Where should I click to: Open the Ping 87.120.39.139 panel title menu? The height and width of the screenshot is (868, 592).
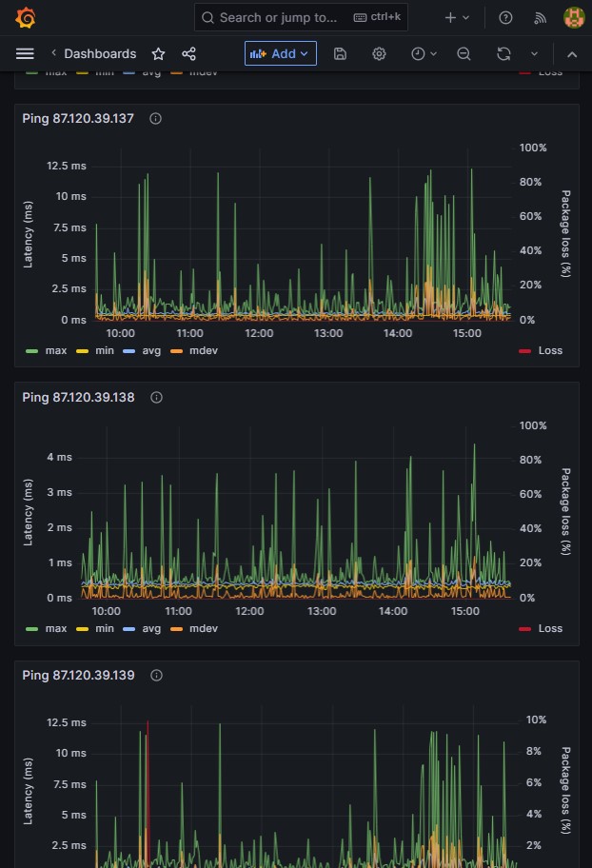[x=78, y=675]
